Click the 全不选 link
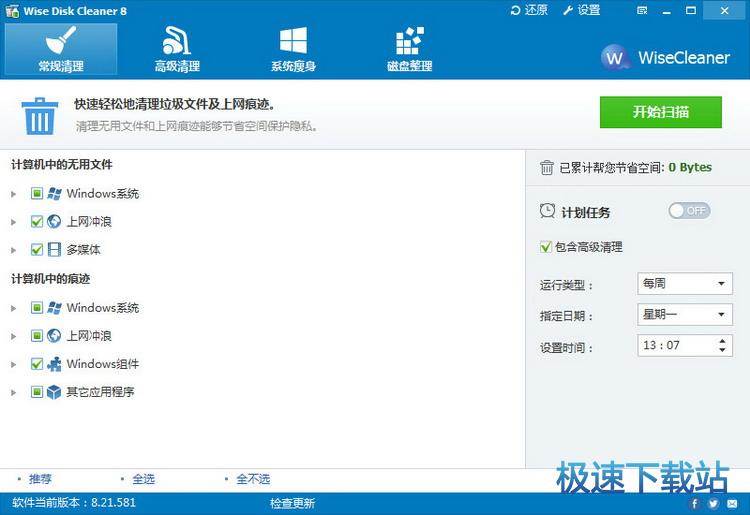750x515 pixels. coord(254,479)
